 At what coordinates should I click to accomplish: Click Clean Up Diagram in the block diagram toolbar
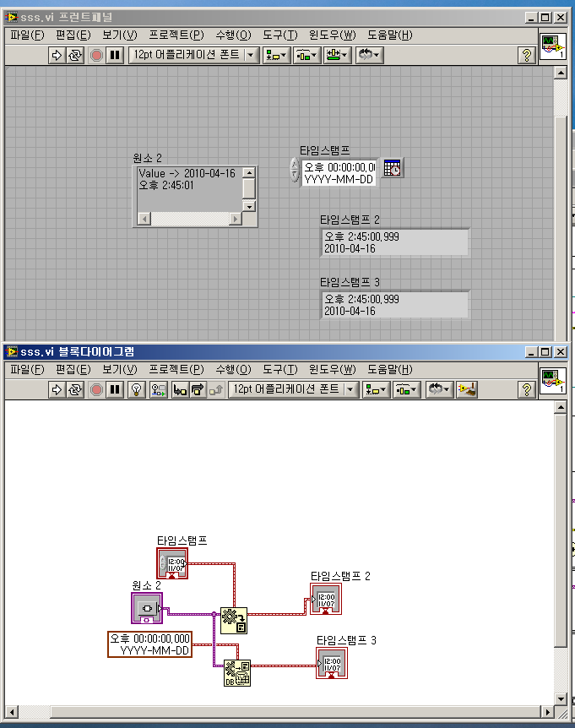coord(467,389)
